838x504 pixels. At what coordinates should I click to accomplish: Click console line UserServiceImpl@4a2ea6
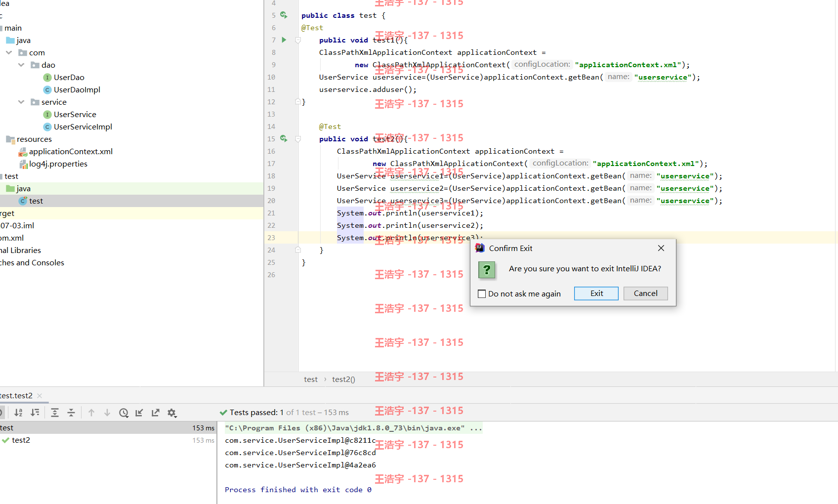(x=300, y=465)
